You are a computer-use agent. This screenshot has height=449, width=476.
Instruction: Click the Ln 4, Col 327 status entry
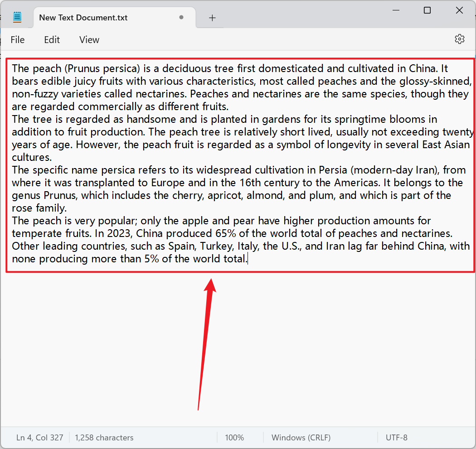point(40,438)
